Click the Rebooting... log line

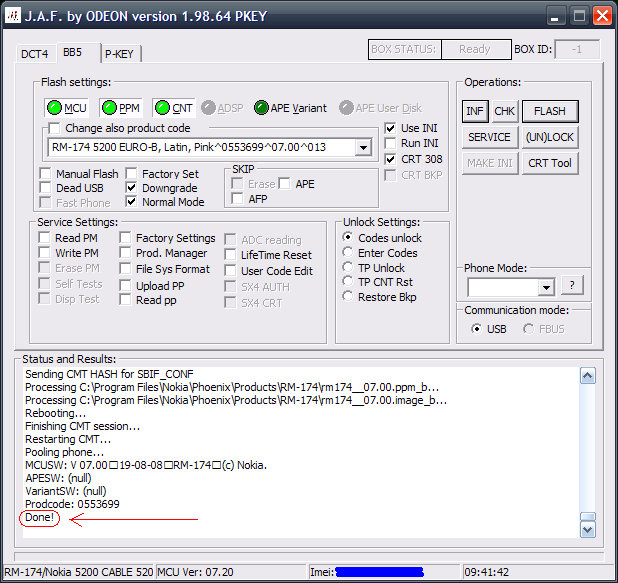[x=55, y=413]
